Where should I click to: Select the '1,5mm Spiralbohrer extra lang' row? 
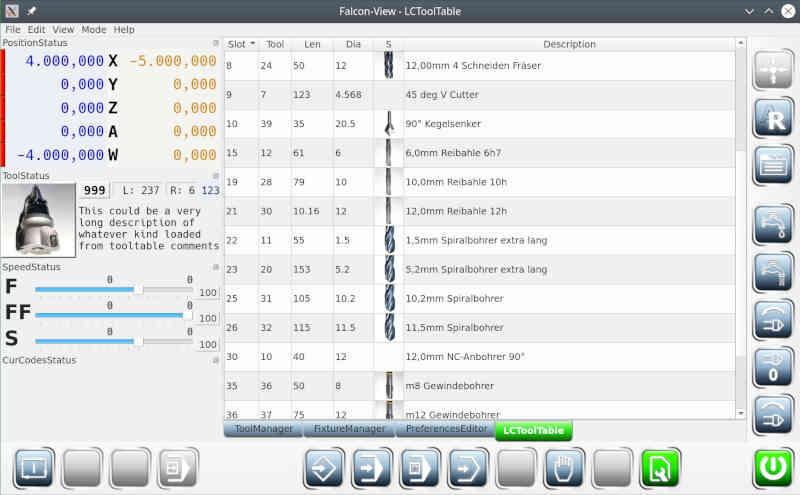pyautogui.click(x=480, y=240)
